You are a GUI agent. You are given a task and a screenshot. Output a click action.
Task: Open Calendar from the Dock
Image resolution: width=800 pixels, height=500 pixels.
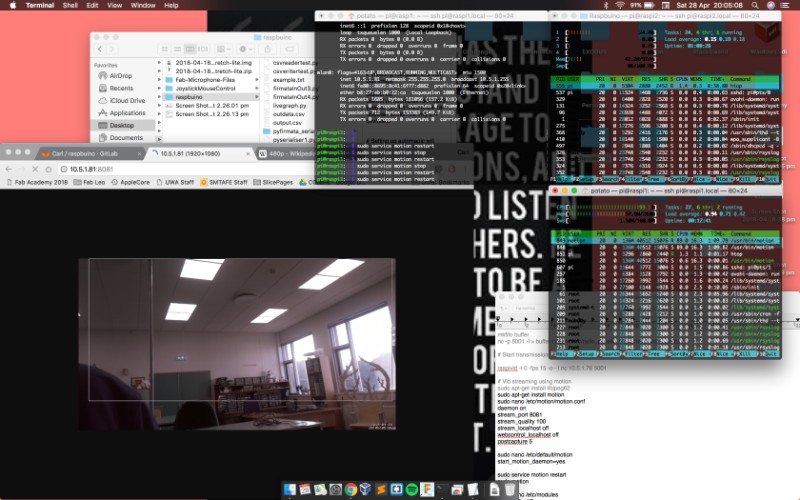(305, 490)
